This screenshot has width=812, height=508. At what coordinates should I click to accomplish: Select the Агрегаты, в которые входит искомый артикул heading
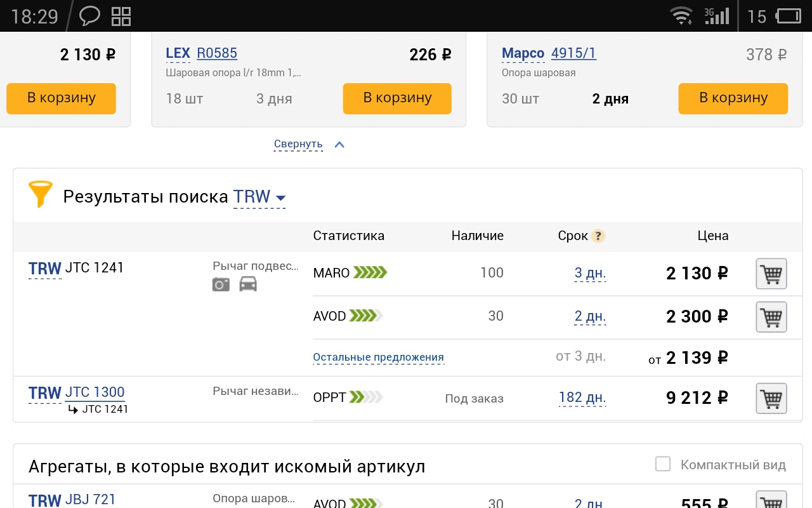(227, 467)
